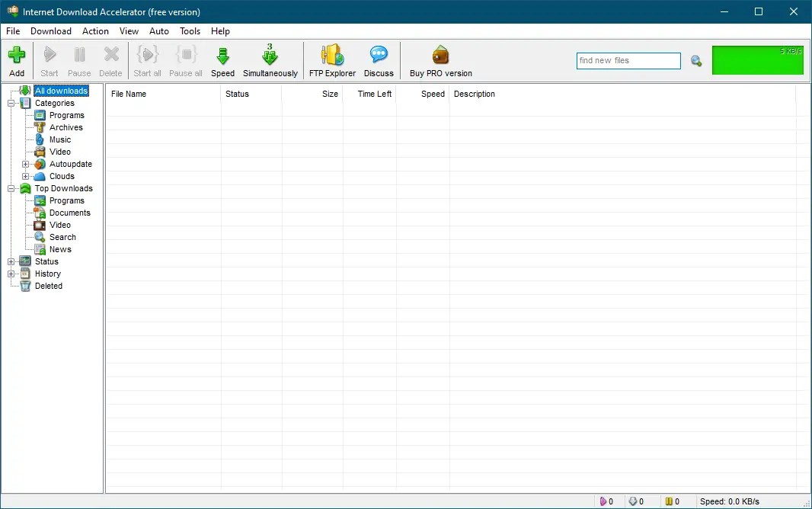Select the Music category icon

(41, 139)
